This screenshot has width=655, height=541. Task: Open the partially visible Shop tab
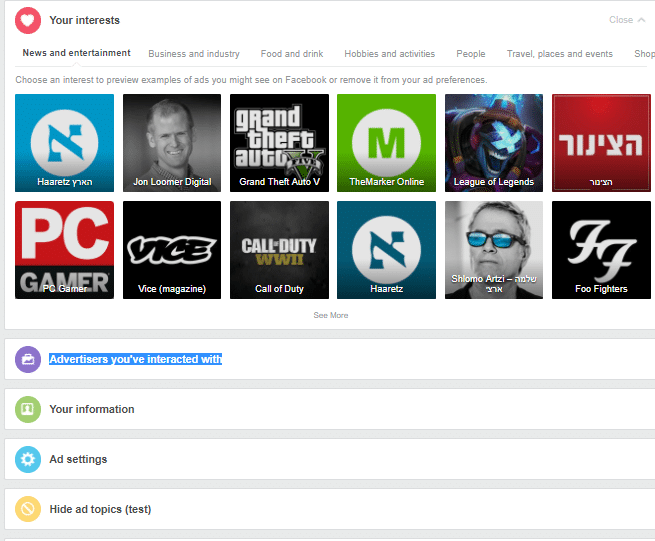point(644,54)
